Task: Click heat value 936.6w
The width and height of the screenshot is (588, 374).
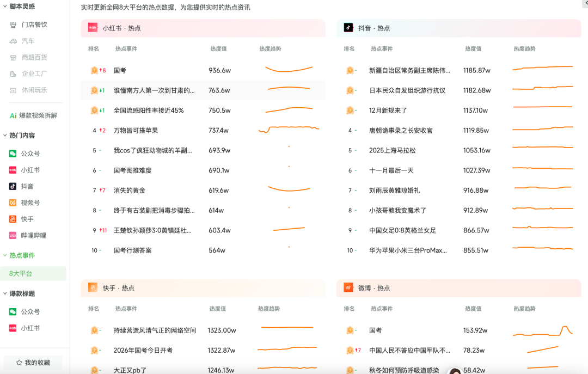Action: [220, 71]
